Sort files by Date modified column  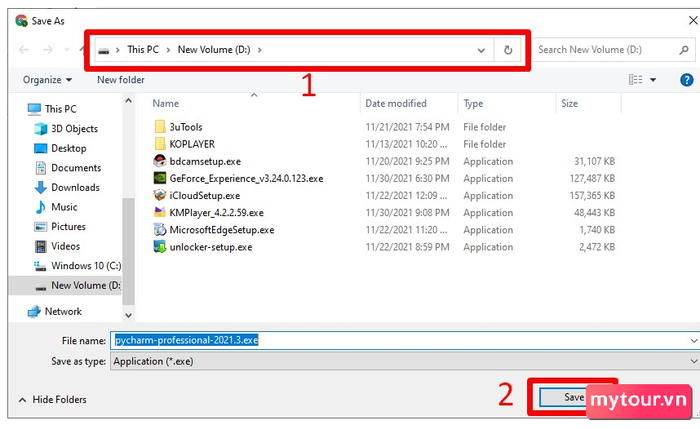point(396,104)
